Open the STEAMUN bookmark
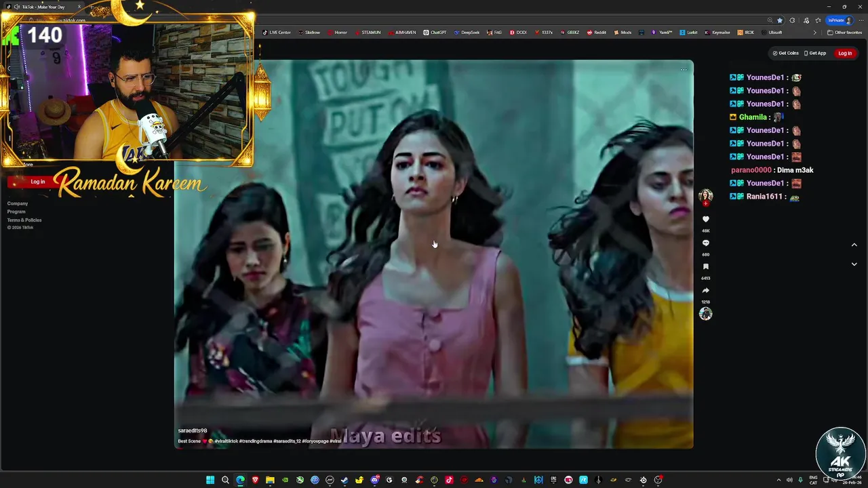The height and width of the screenshot is (488, 868). 368,33
